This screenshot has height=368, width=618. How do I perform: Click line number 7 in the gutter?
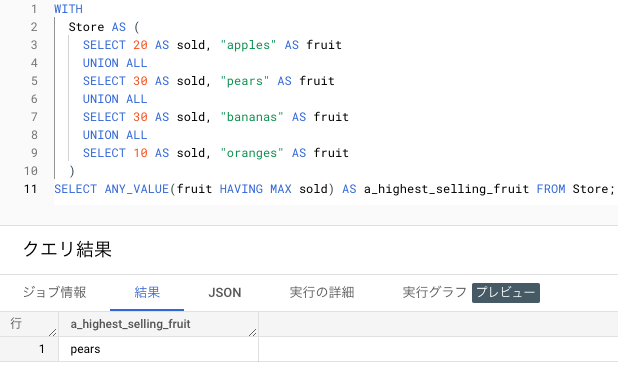click(x=34, y=117)
